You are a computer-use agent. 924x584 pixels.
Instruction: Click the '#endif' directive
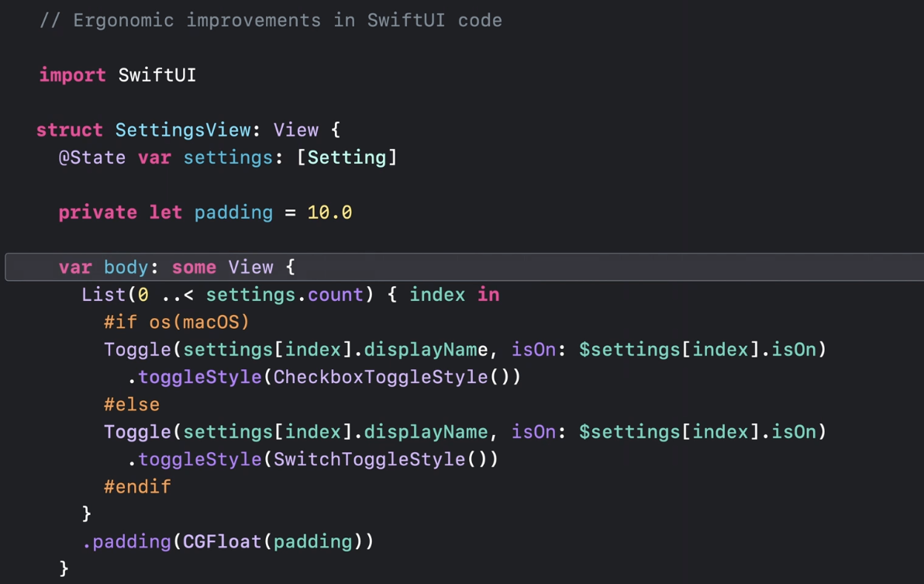[137, 487]
